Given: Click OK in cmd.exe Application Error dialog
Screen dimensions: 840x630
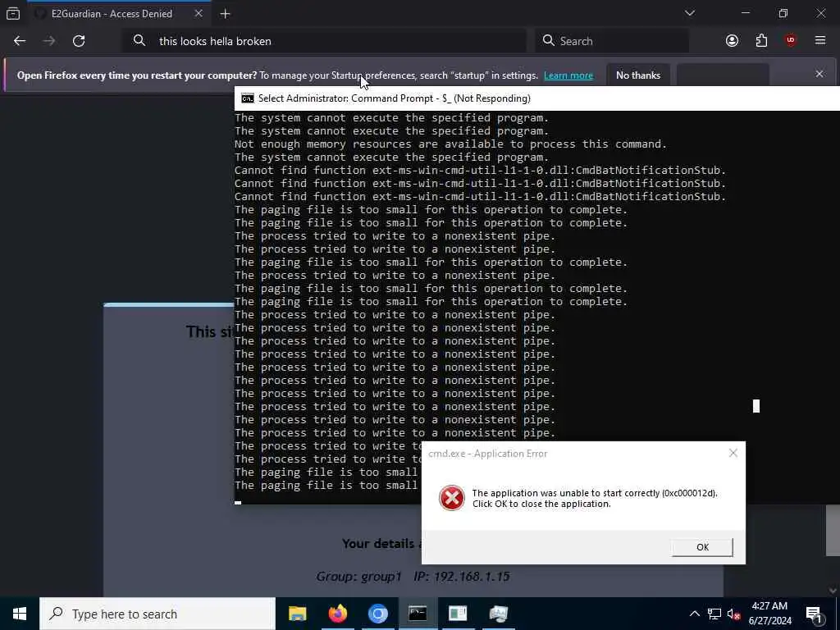Looking at the screenshot, I should pyautogui.click(x=702, y=547).
